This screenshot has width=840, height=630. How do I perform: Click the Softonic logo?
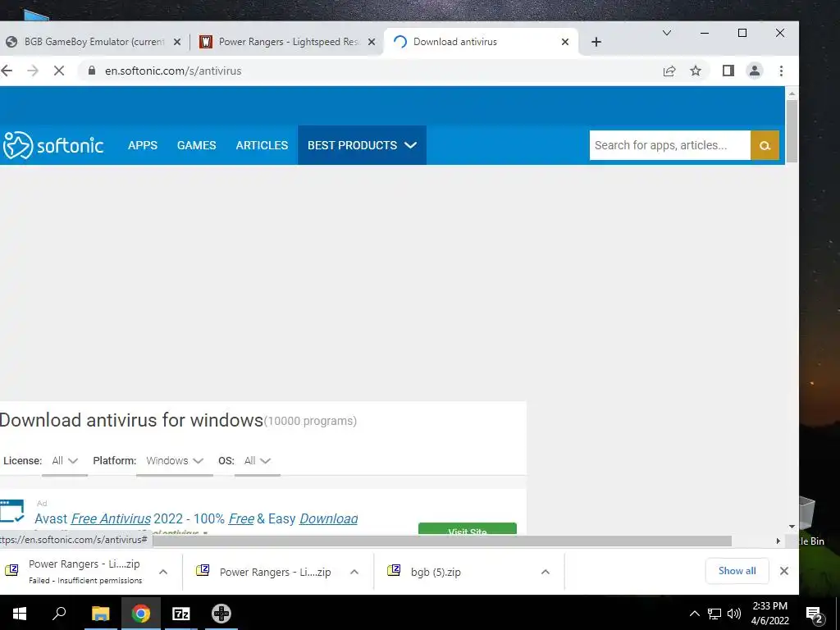point(52,145)
